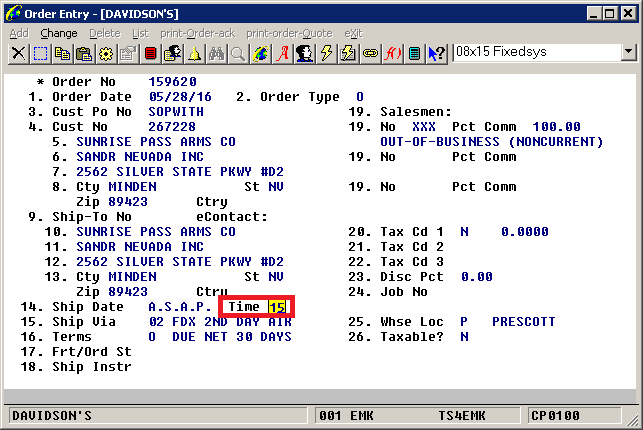Click the 17. Frt/Ord St label
This screenshot has height=430, width=643.
(76, 352)
